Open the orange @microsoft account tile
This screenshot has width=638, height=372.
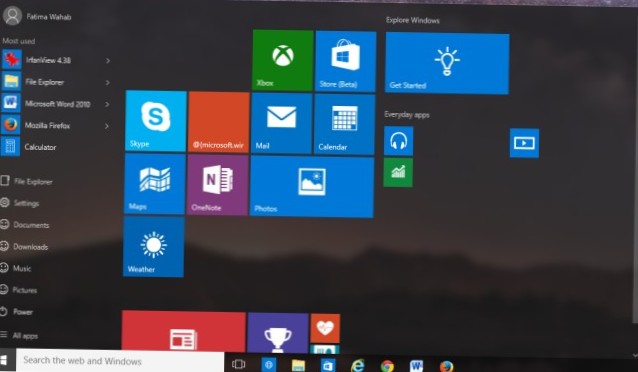(x=219, y=123)
